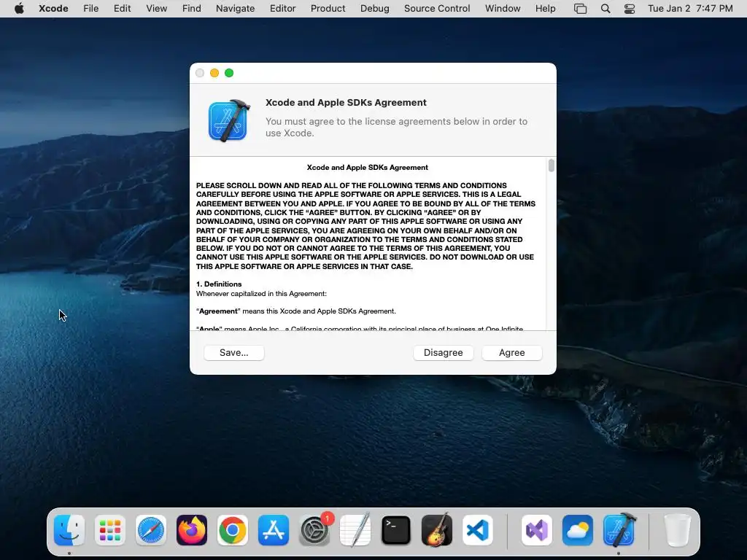Open Google Chrome in the Dock
Screen dimensions: 747x560
coord(233,530)
